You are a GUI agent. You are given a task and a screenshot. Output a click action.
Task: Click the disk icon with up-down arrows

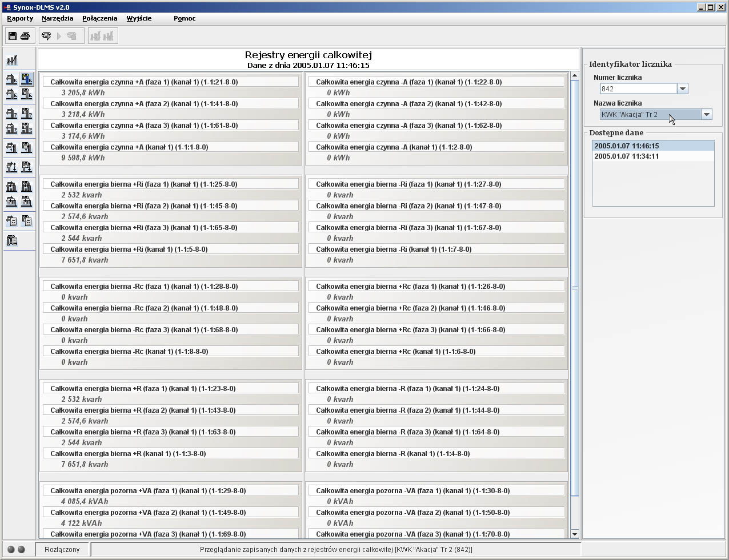[26, 167]
